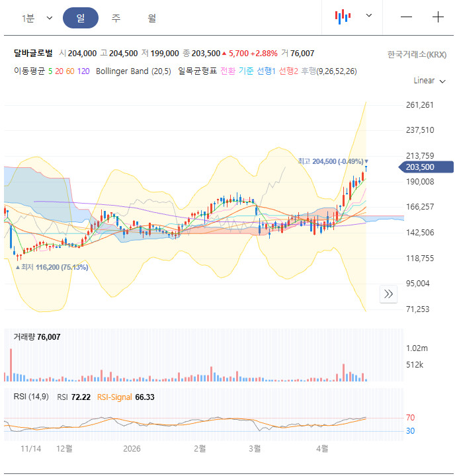Image resolution: width=457 pixels, height=476 pixels.
Task: Click the 12월 date axis label
Action: (x=64, y=449)
